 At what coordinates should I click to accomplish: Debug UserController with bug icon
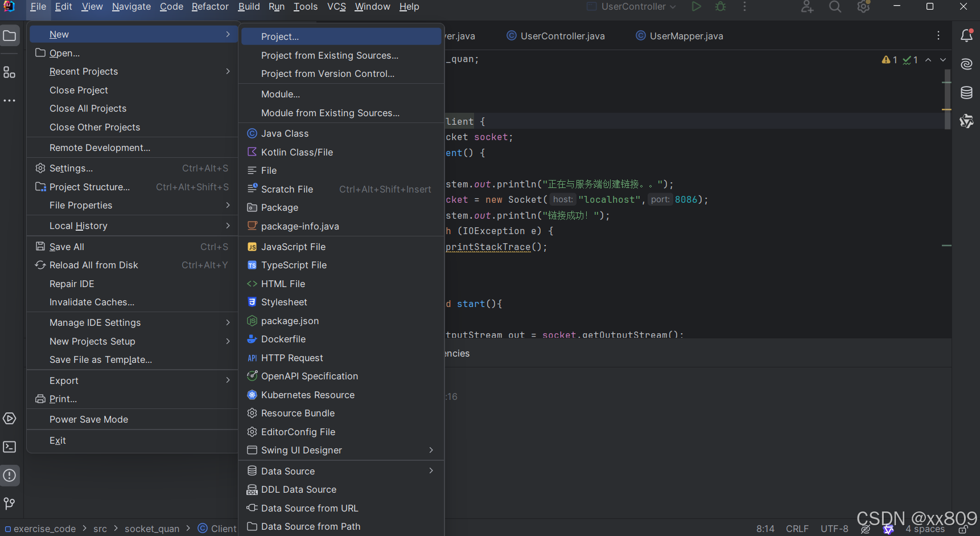[x=720, y=7]
